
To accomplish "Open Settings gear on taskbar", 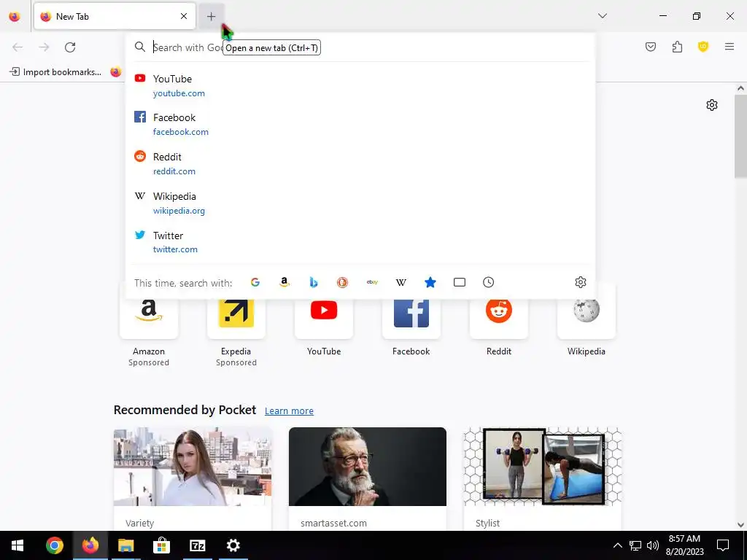I will tap(233, 545).
